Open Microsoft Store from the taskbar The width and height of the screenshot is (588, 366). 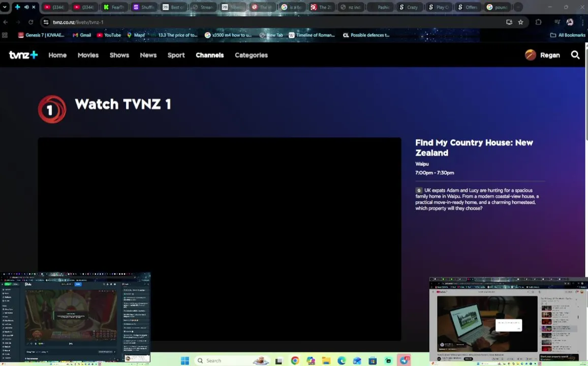[373, 361]
